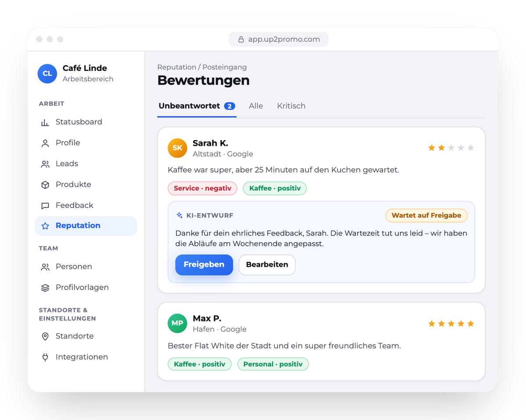Click the Integrationen plug icon
This screenshot has width=526, height=420.
point(45,357)
